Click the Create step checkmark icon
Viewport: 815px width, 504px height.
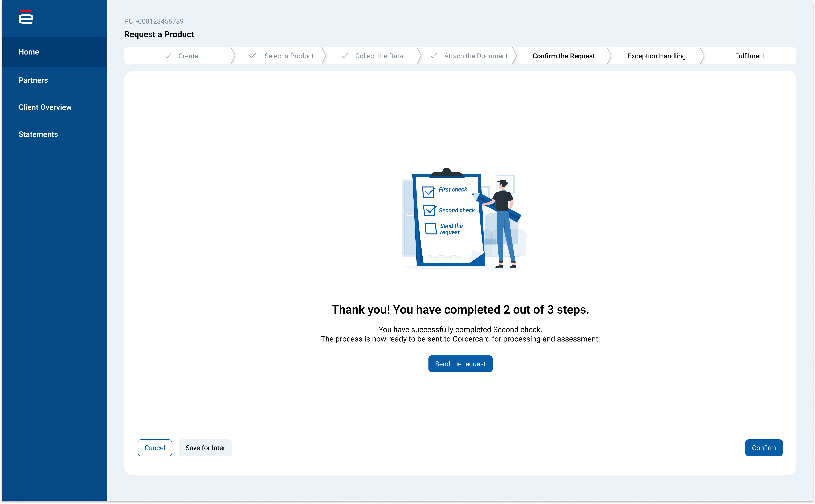coord(168,56)
